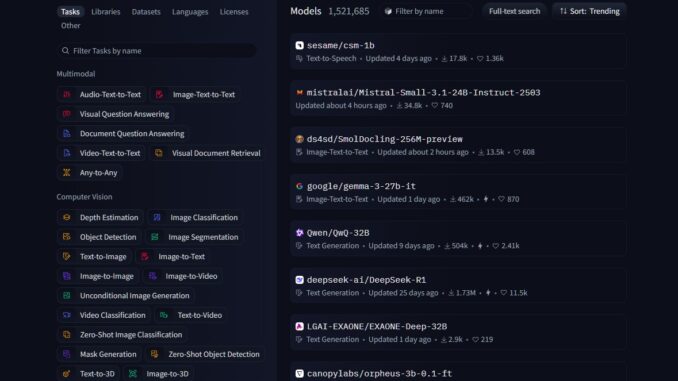Click the "1,521,685" models count
The height and width of the screenshot is (381, 678).
coord(349,11)
